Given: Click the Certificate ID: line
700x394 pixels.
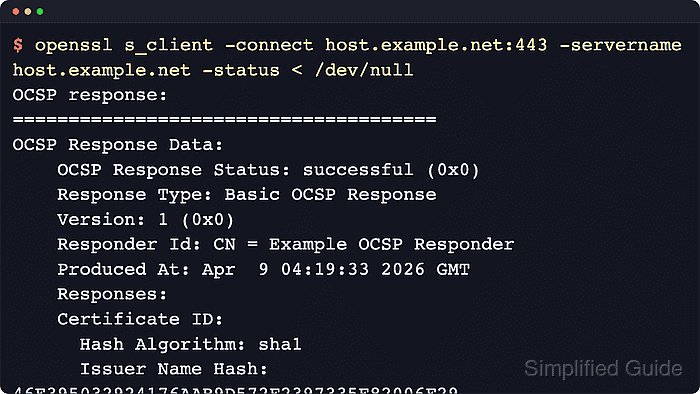Looking at the screenshot, I should point(140,319).
